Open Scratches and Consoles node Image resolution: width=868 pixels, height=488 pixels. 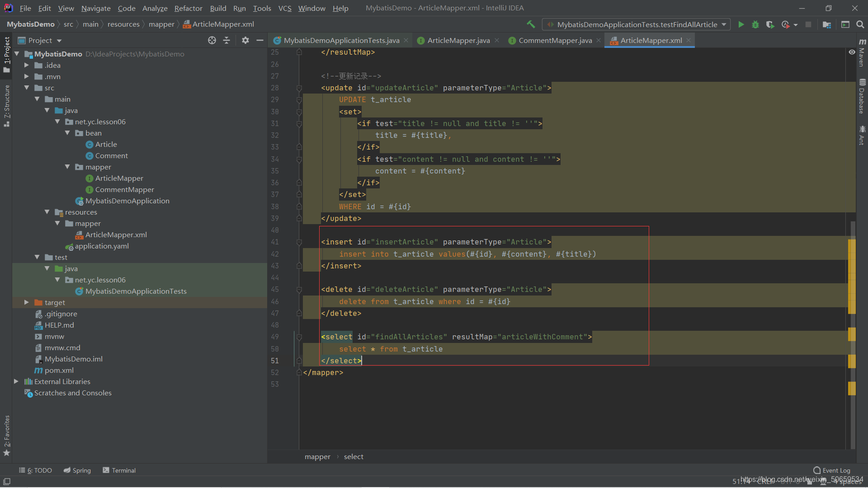coord(68,393)
